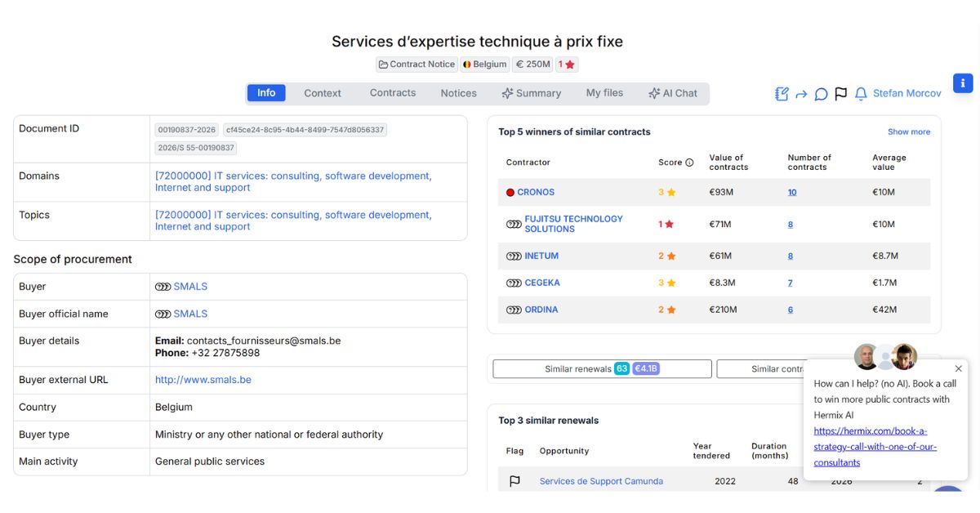Open the Notices tab

click(458, 93)
